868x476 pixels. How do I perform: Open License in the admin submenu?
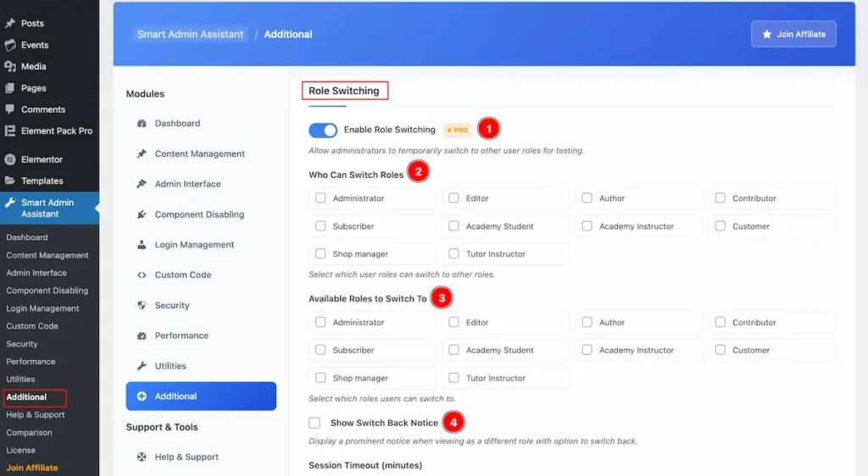(x=21, y=450)
